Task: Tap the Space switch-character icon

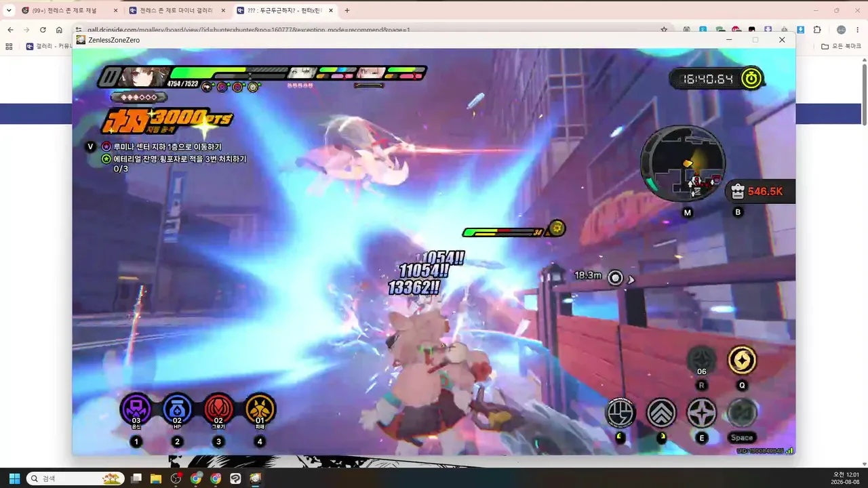Action: 742,412
